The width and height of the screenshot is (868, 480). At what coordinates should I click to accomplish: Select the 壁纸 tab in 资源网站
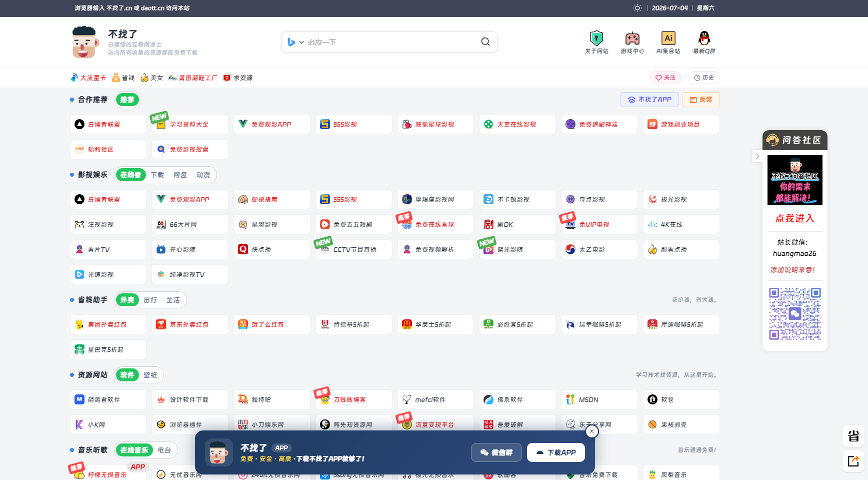pos(150,375)
